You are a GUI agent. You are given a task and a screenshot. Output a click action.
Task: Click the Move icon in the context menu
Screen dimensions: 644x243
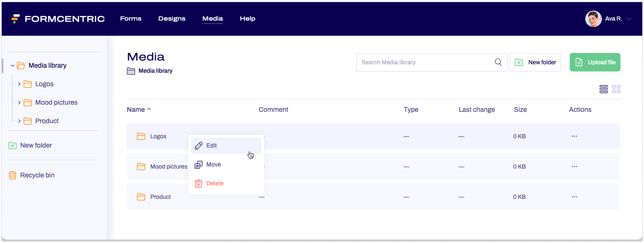point(198,164)
